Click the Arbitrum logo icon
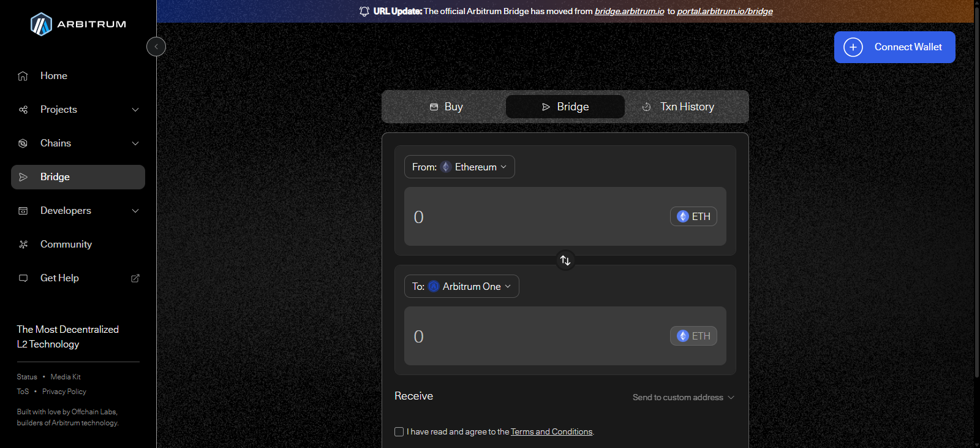Screen dimensions: 980x448 (41, 25)
